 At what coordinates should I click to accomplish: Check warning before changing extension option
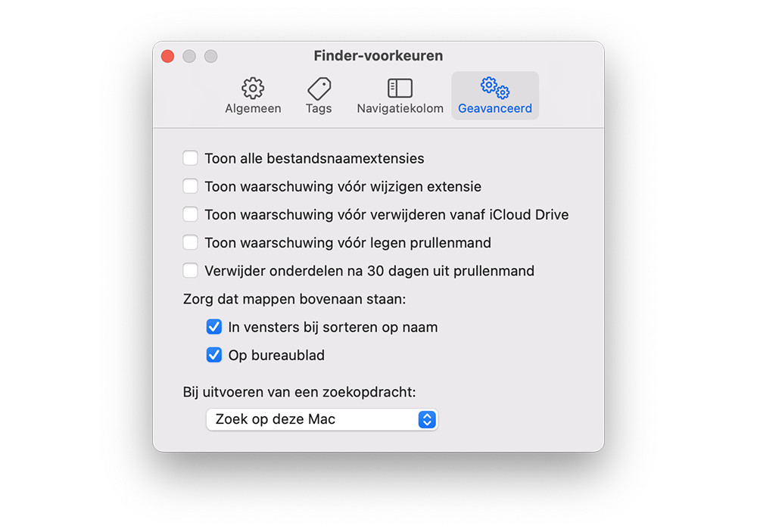pyautogui.click(x=190, y=186)
